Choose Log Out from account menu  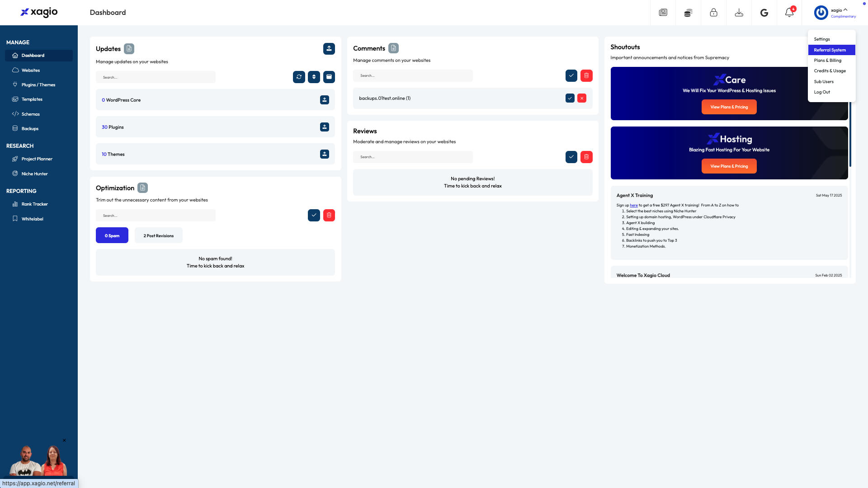pyautogui.click(x=831, y=92)
